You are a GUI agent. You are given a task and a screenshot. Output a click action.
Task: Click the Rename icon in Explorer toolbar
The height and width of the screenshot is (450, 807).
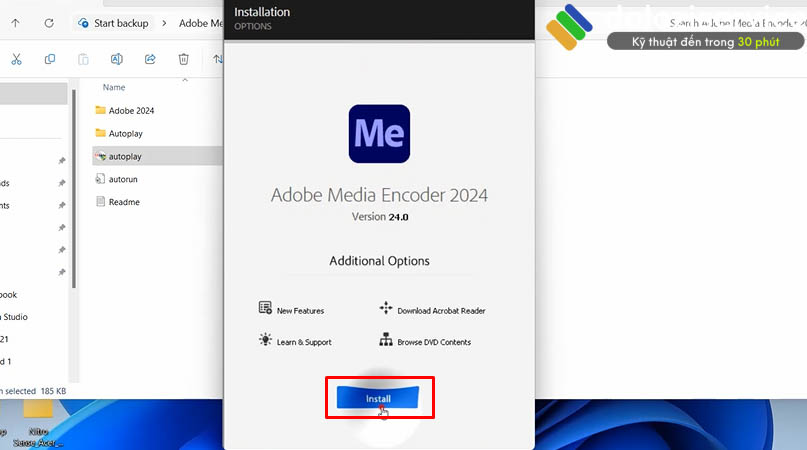point(116,59)
